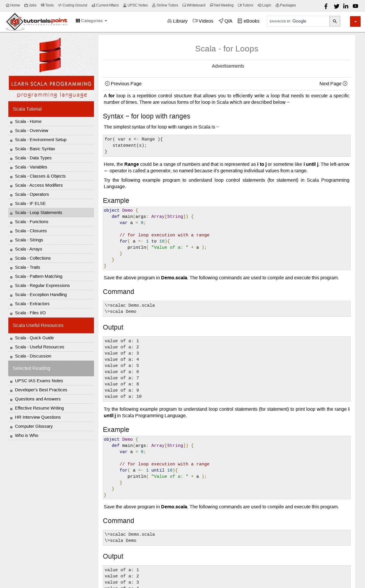Image resolution: width=365 pixels, height=588 pixels.
Task: Click the Login link
Action: (x=264, y=5)
